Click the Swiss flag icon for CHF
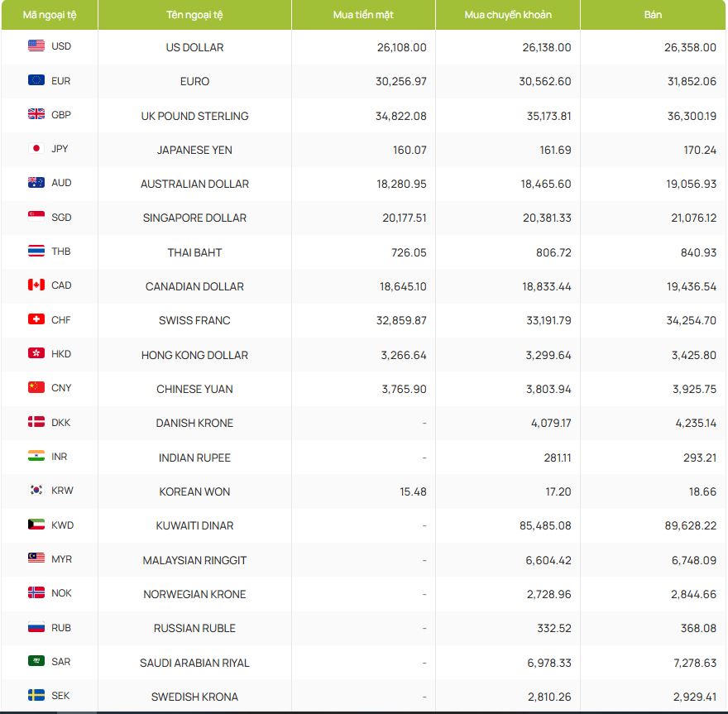This screenshot has width=728, height=714. tap(36, 319)
